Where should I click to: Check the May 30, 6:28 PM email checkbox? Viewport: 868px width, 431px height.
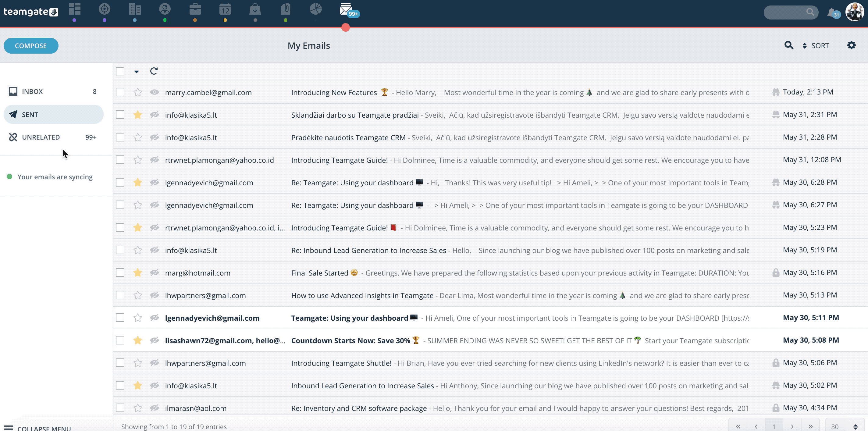click(x=120, y=183)
